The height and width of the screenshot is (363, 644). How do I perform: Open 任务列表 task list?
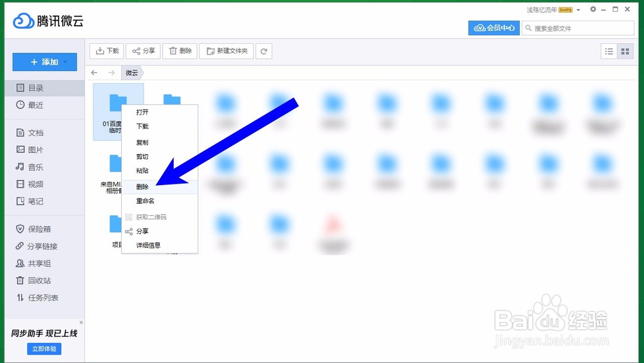coord(45,298)
